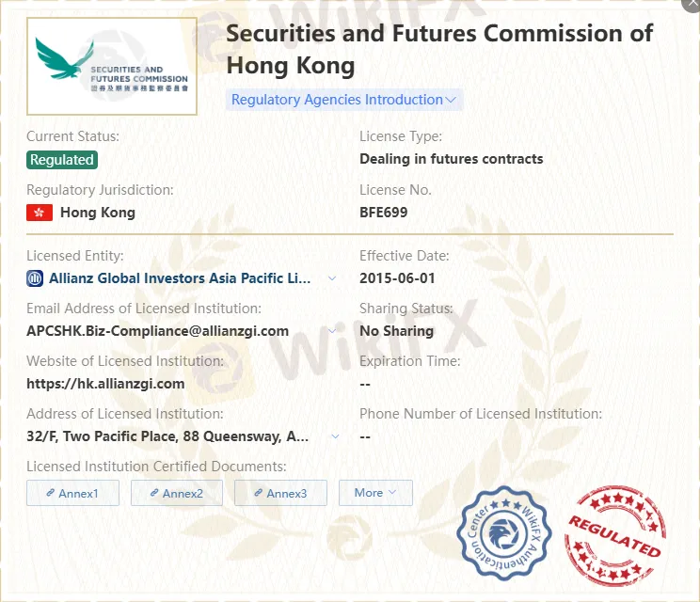The image size is (700, 602).
Task: Click the SFC eagle logo image
Action: pyautogui.click(x=112, y=66)
